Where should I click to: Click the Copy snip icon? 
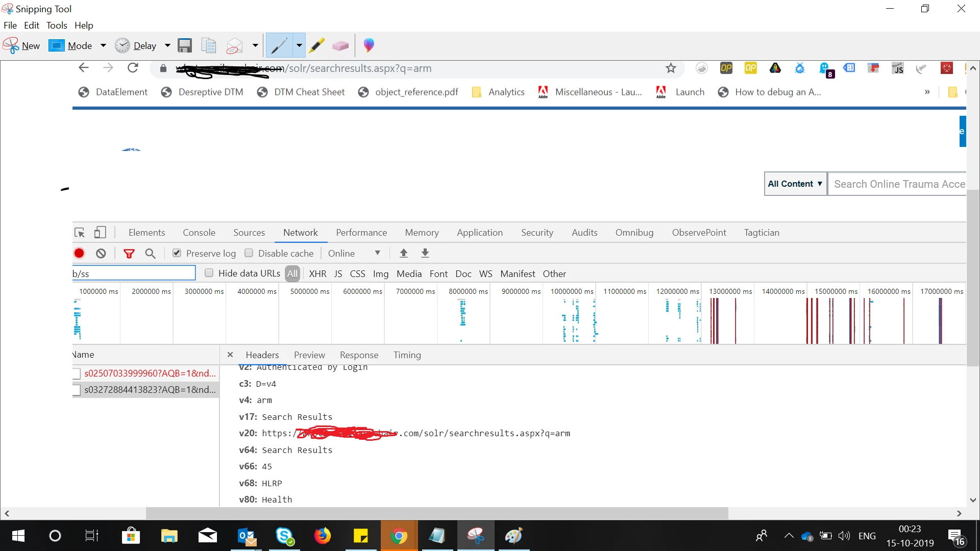(x=208, y=46)
